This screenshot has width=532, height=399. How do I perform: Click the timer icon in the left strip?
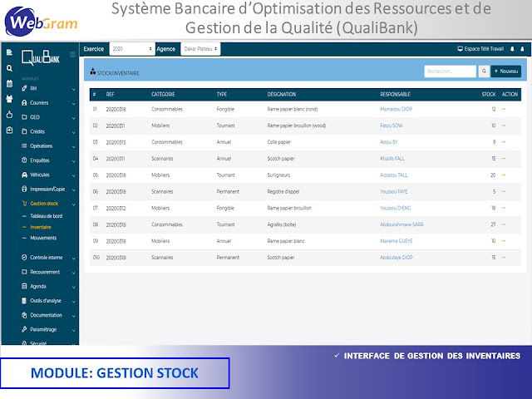tap(9, 115)
